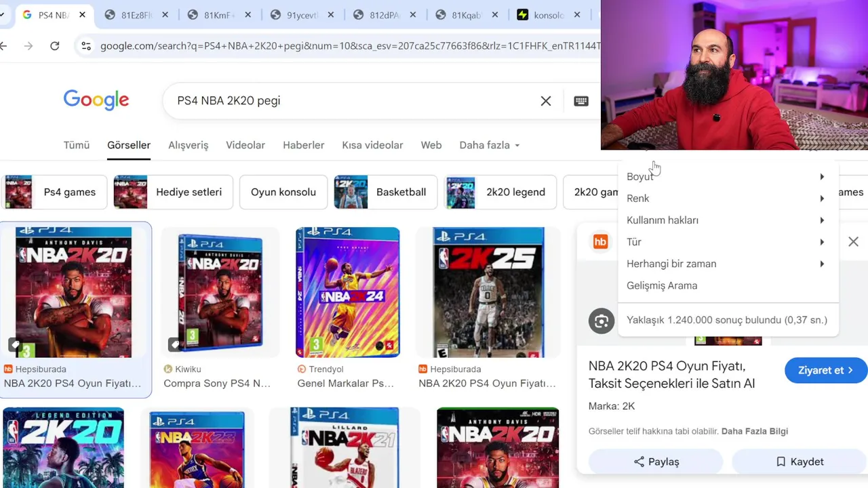Click the Marka: 2K text
This screenshot has height=488, width=868.
click(612, 406)
